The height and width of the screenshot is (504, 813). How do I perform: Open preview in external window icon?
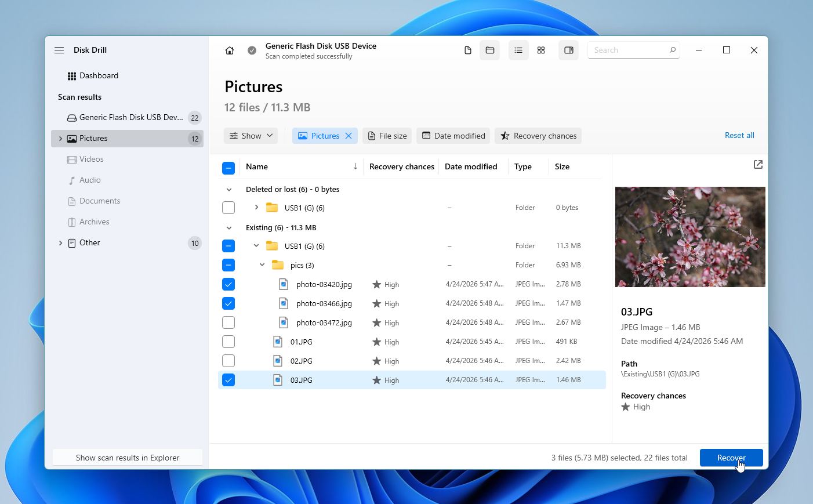click(x=758, y=165)
